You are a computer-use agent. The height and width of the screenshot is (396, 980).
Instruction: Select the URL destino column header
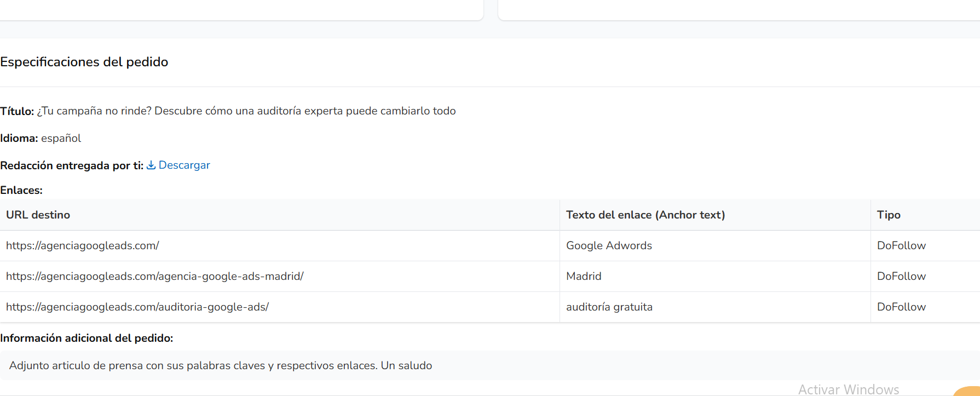[38, 215]
